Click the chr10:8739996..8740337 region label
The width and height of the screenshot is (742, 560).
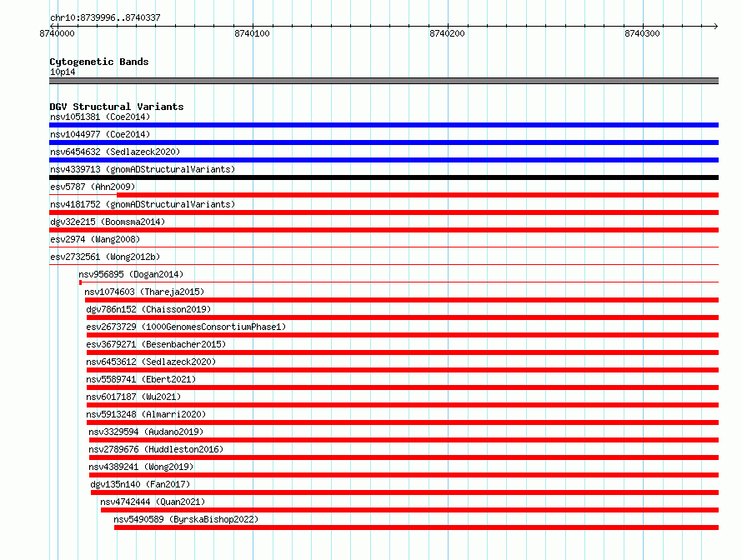(105, 18)
